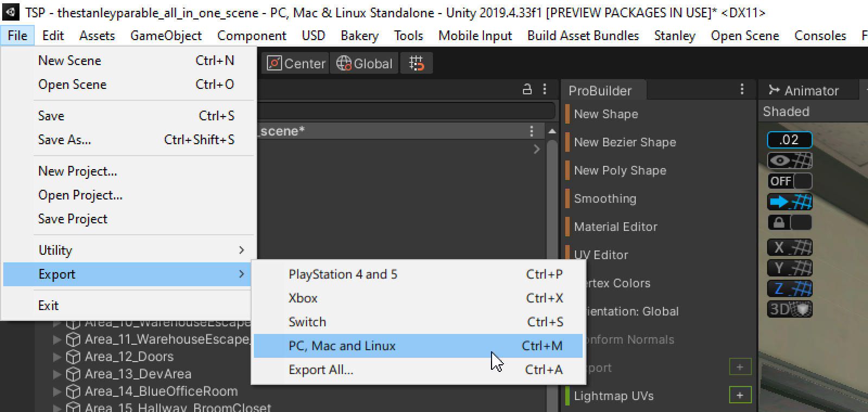Open the Build Asset Bundles menu
Viewport: 868px width, 412px height.
pos(583,35)
